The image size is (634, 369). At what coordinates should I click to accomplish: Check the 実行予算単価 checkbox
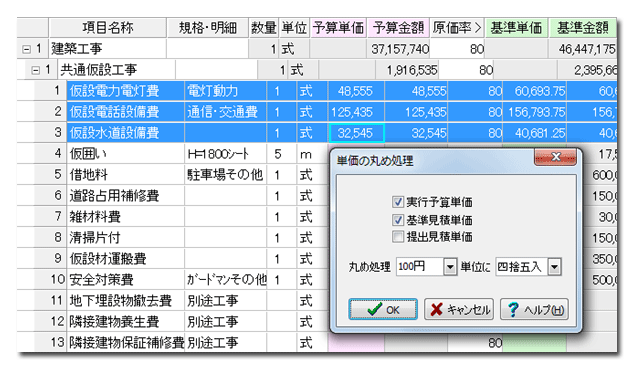tap(398, 202)
